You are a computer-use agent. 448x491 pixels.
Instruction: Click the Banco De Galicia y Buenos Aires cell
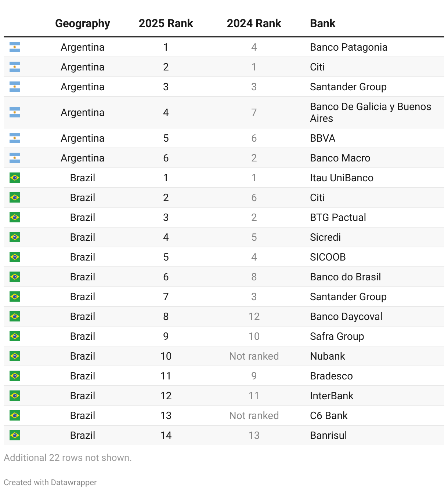(370, 112)
